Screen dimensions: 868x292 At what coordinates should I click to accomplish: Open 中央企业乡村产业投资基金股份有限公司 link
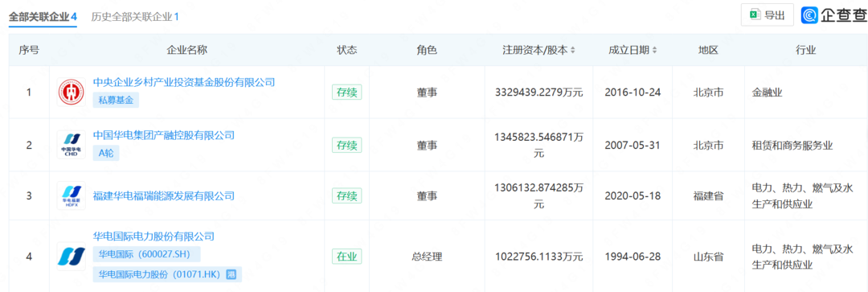pos(184,83)
